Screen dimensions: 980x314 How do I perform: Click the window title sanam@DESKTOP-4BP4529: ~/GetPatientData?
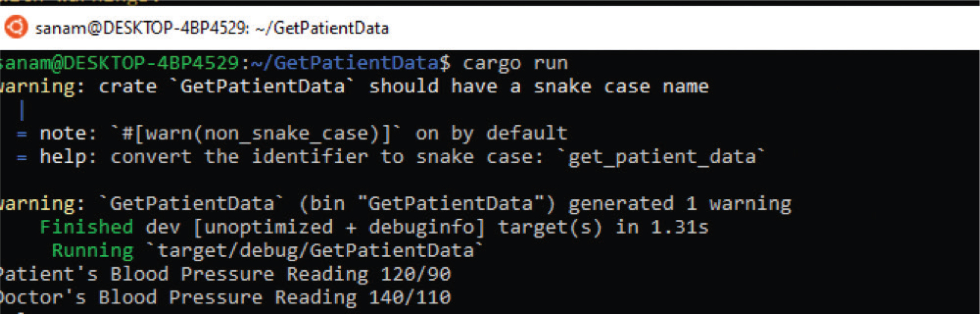point(212,28)
